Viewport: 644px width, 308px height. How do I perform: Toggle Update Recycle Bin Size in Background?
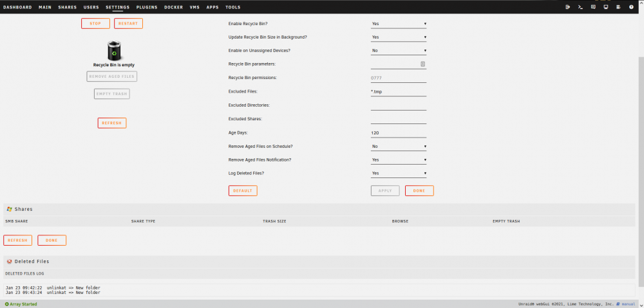click(399, 37)
